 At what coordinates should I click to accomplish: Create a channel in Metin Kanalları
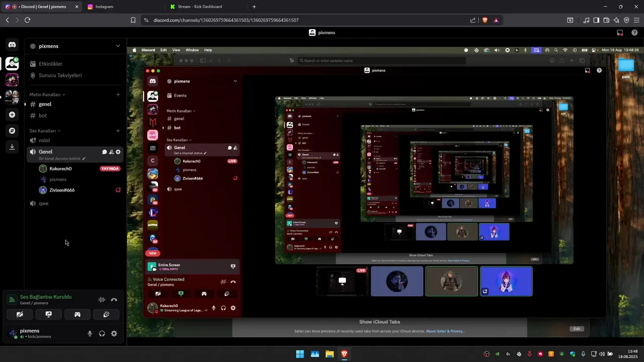click(118, 95)
